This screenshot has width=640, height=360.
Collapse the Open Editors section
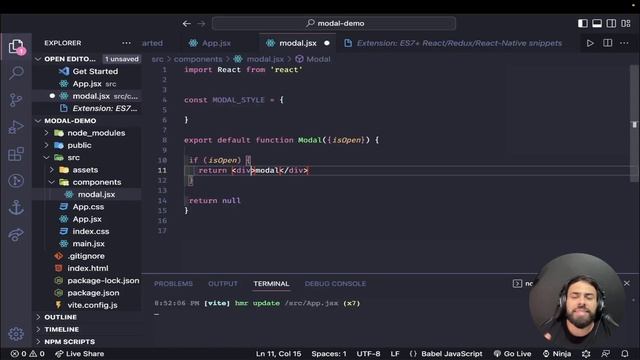coord(38,59)
